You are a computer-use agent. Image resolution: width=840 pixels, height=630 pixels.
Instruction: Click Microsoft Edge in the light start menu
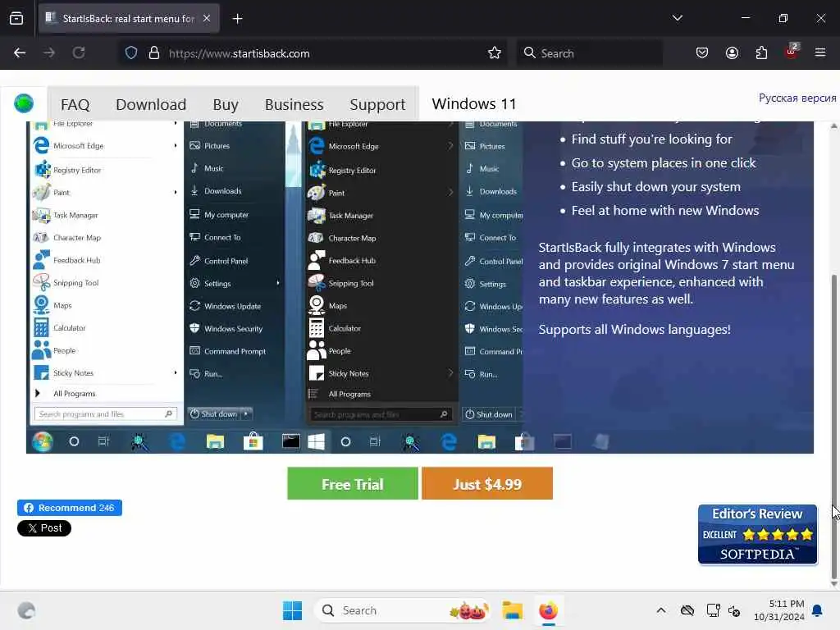78,146
